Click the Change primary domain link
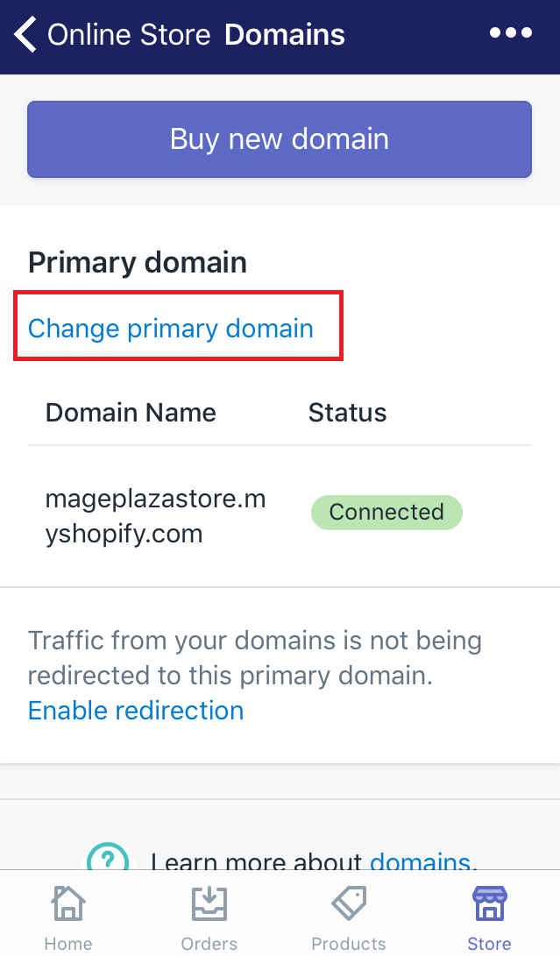Image resolution: width=560 pixels, height=956 pixels. [x=171, y=328]
